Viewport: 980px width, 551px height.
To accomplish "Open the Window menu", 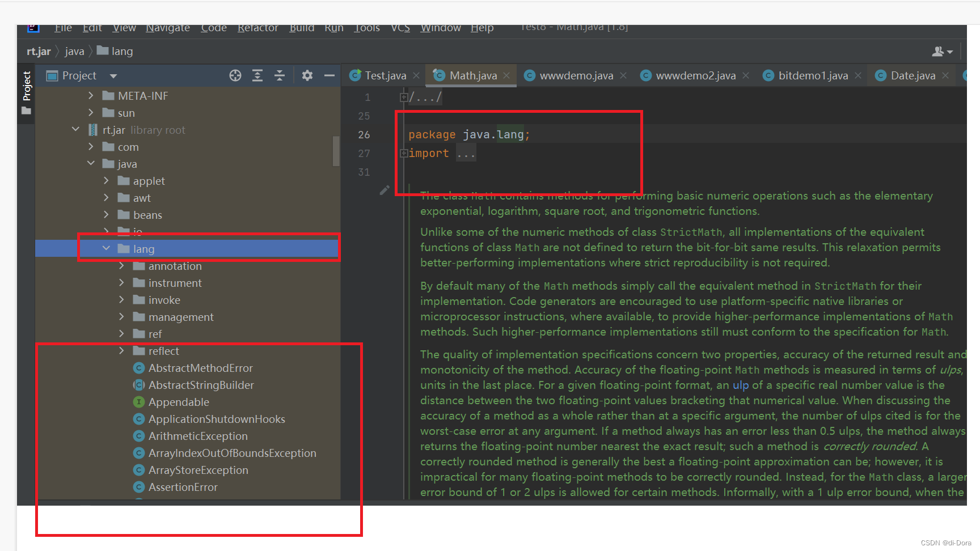I will tap(441, 28).
